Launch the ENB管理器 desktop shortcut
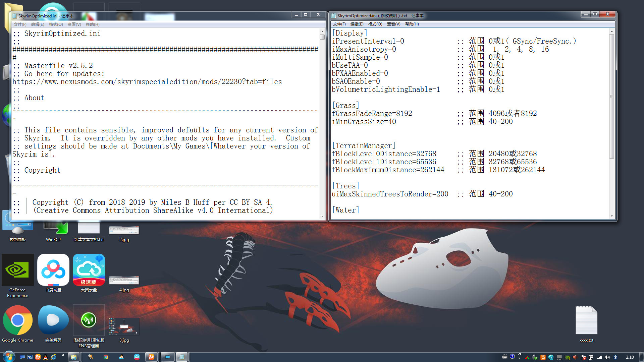644x362 pixels. click(x=89, y=320)
